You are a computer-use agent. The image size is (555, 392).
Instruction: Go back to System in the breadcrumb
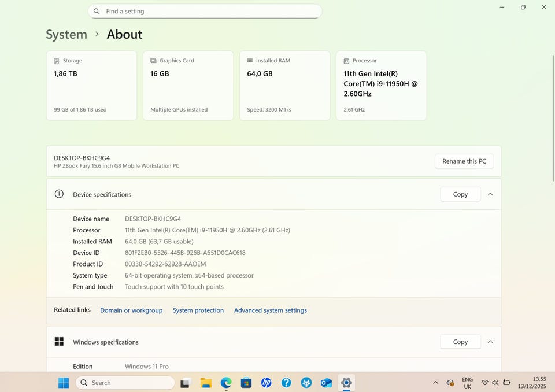pos(66,35)
